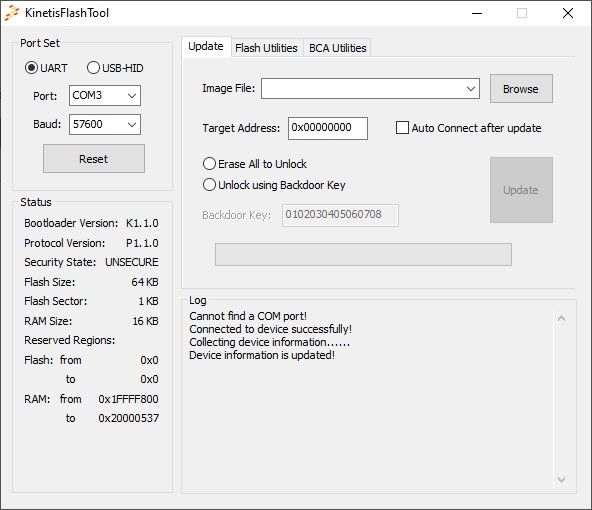
Task: Expand the Image File dropdown arrow
Action: point(470,89)
